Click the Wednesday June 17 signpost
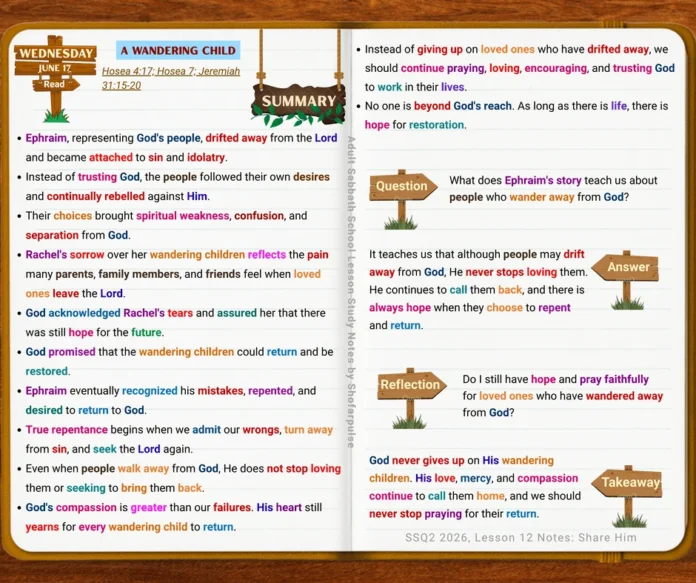 [55, 78]
